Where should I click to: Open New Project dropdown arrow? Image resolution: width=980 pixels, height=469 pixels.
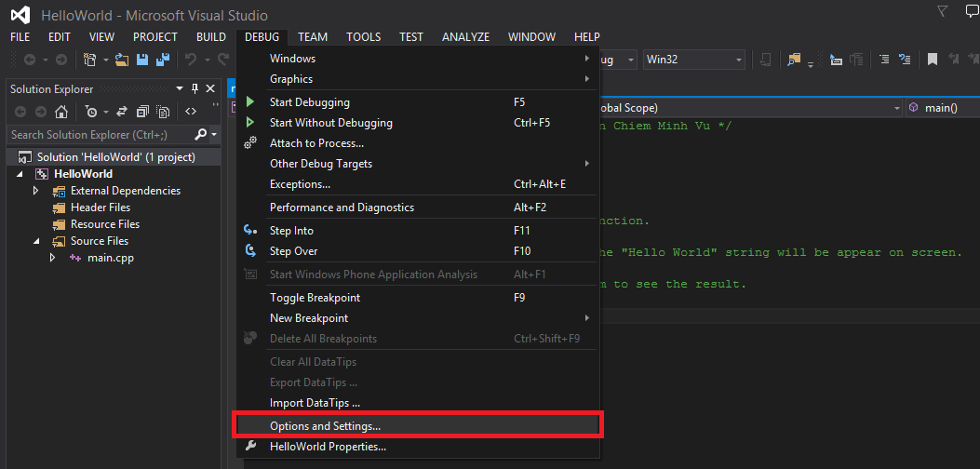click(105, 60)
